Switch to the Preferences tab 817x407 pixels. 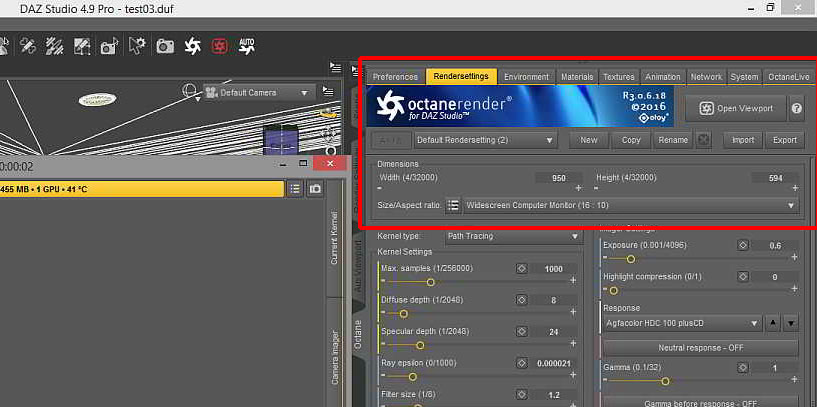pyautogui.click(x=395, y=77)
